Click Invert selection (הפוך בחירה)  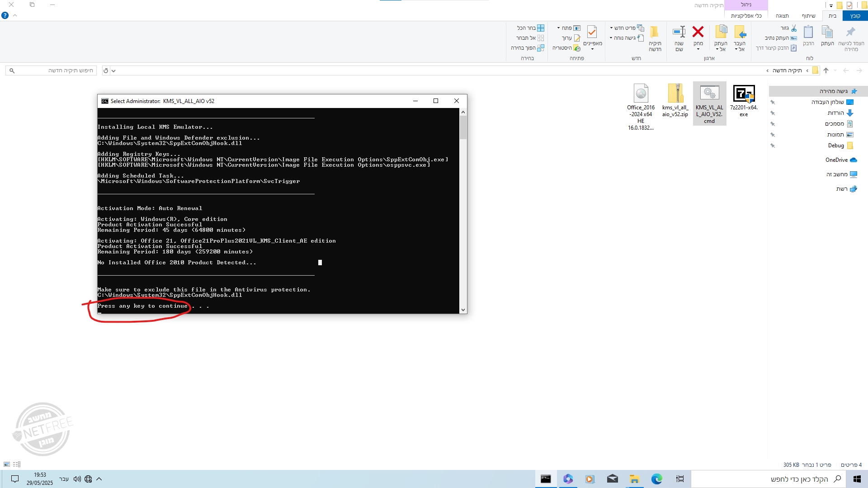[x=528, y=48]
